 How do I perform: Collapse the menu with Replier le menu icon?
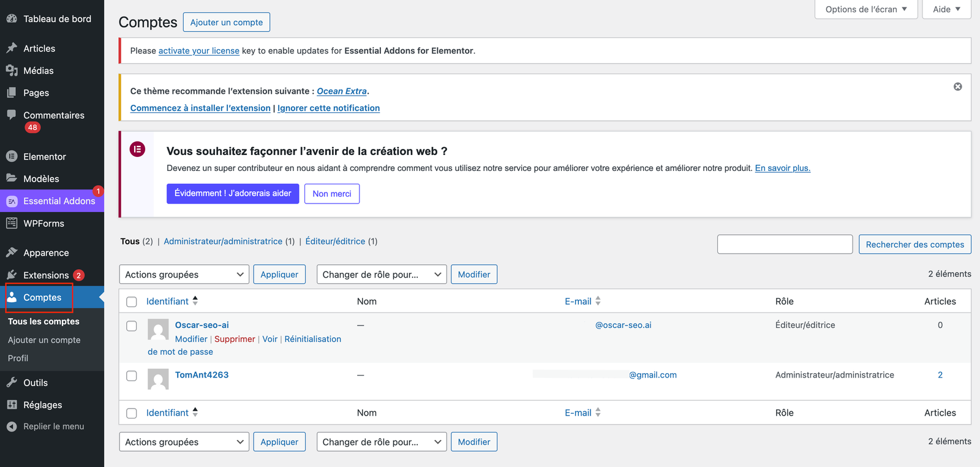(12, 427)
